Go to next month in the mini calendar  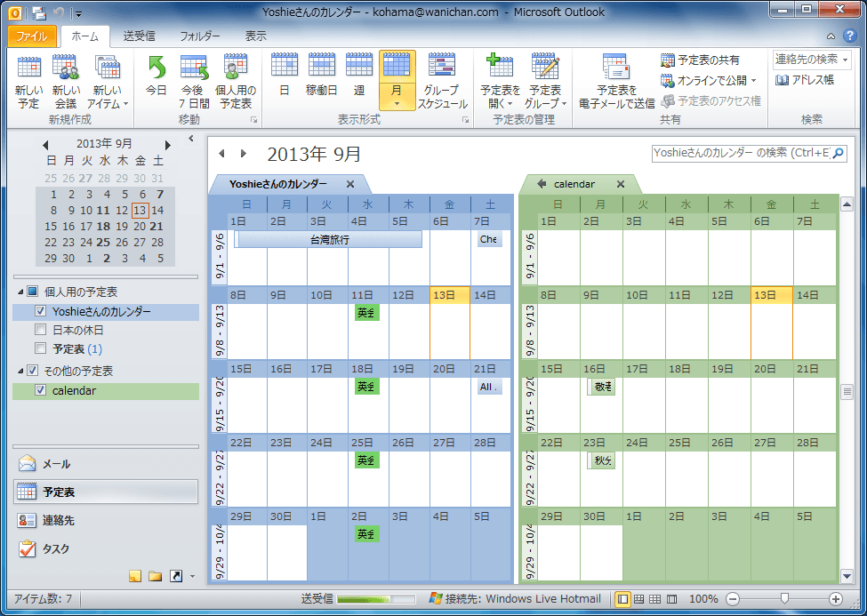click(167, 145)
